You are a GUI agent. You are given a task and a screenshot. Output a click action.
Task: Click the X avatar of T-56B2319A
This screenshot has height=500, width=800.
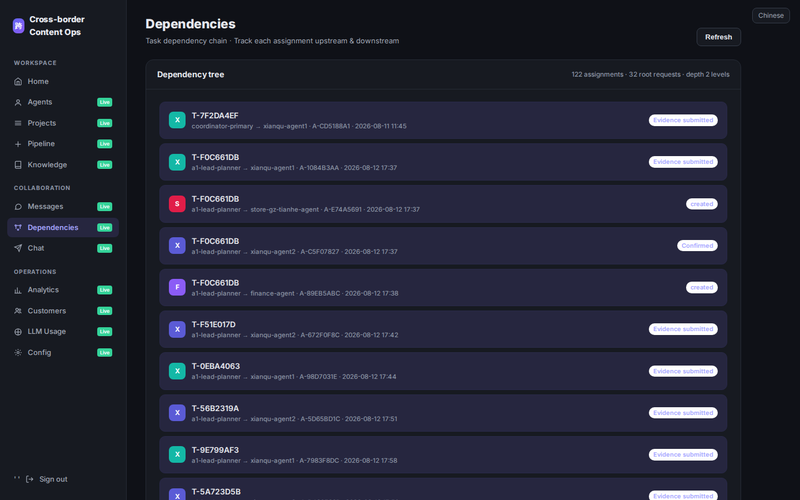point(177,413)
